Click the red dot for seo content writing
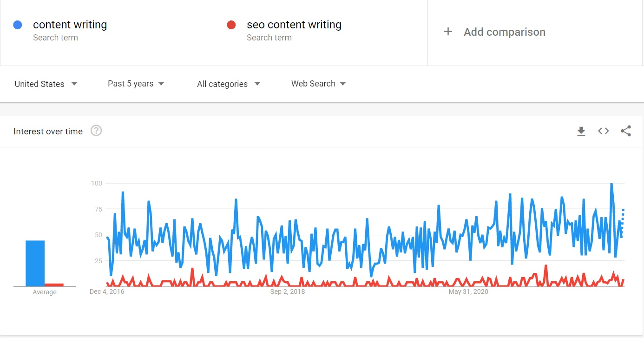The width and height of the screenshot is (644, 338). click(x=231, y=25)
